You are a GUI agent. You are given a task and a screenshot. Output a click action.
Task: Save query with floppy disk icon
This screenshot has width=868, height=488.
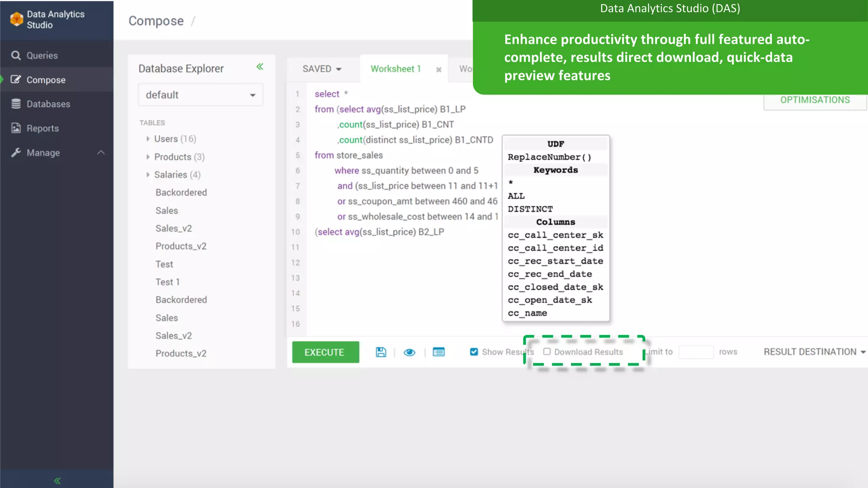tap(381, 352)
